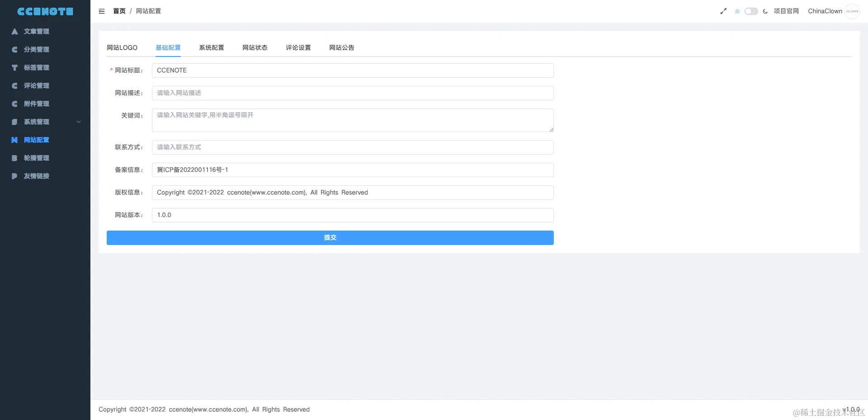Viewport: 868px width, 420px height.
Task: Click the CCENOTE logo in sidebar
Action: click(x=45, y=11)
